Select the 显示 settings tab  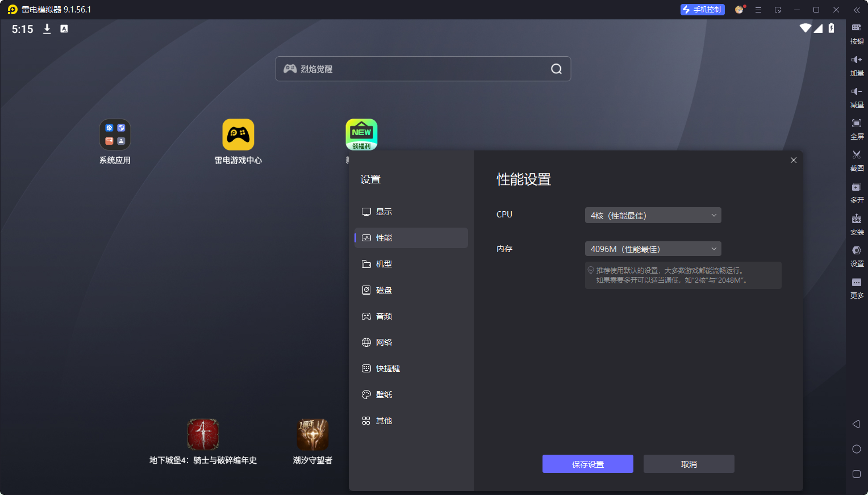[411, 212]
